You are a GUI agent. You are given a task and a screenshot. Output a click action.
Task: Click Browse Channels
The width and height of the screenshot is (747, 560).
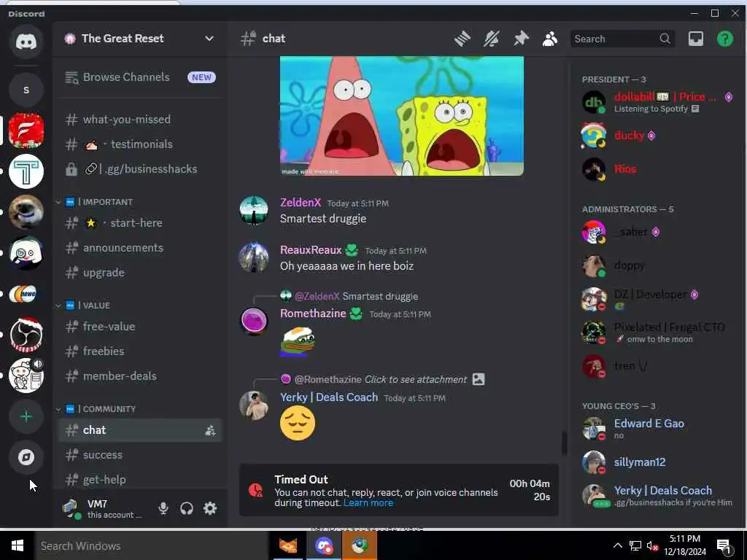(140, 77)
